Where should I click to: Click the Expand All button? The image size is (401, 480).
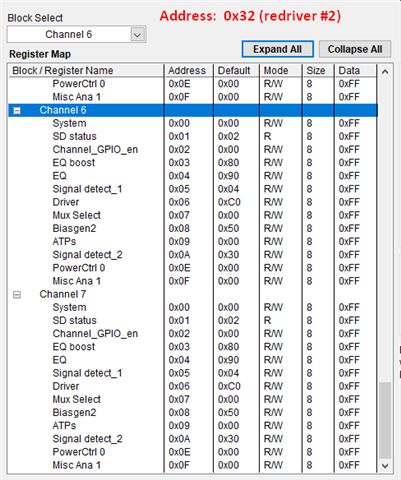coord(277,49)
